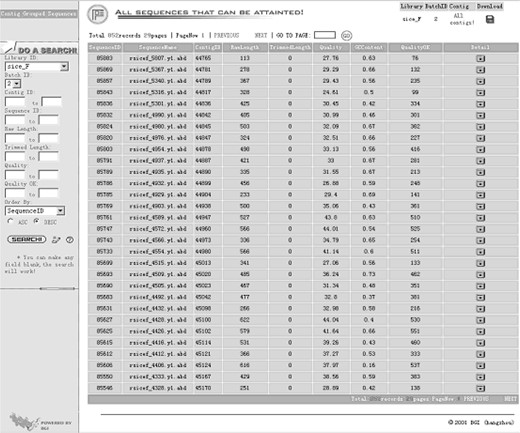Click the RawLength column header

245,47
